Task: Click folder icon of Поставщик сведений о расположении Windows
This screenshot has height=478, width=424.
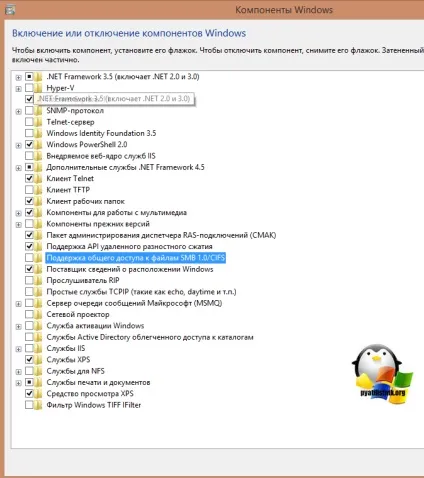Action: pos(38,269)
